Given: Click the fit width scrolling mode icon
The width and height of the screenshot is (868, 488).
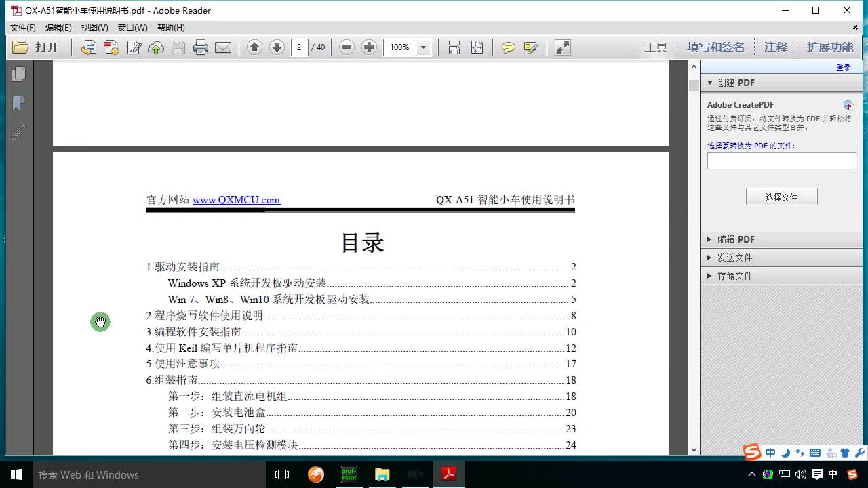Looking at the screenshot, I should (454, 47).
